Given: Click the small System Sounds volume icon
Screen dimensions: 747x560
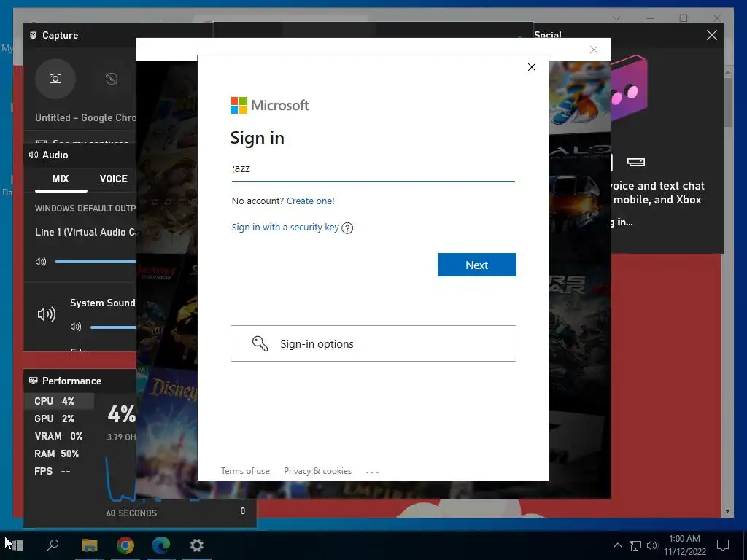Looking at the screenshot, I should (x=76, y=327).
